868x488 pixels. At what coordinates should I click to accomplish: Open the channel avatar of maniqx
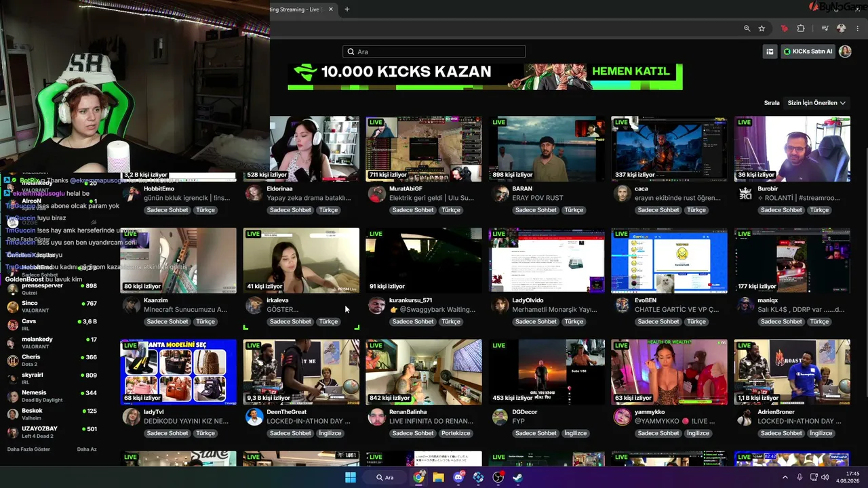745,305
